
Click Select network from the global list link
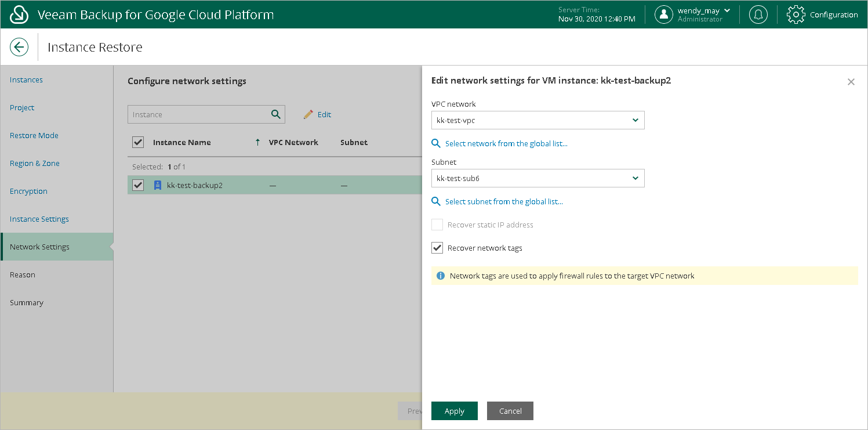click(x=506, y=143)
